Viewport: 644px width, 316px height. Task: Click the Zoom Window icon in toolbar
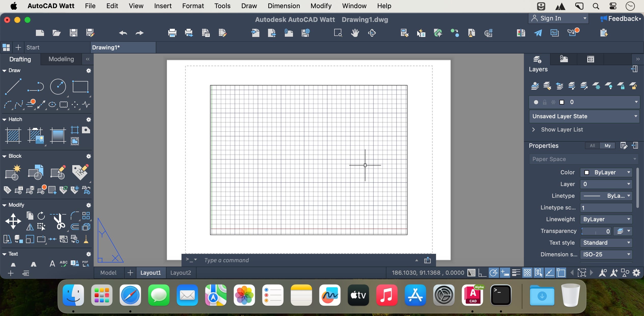point(338,33)
